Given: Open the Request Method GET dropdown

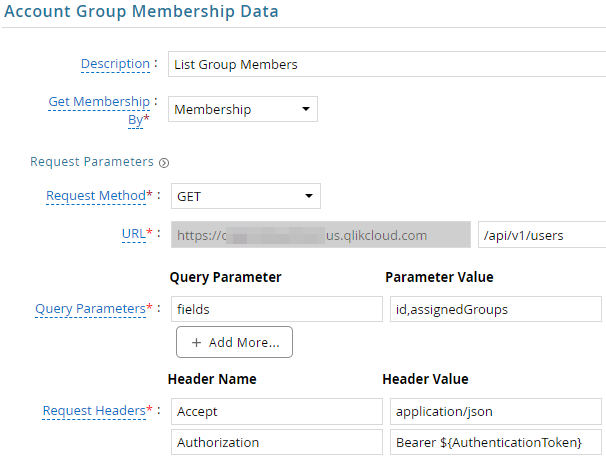Looking at the screenshot, I should pos(246,196).
